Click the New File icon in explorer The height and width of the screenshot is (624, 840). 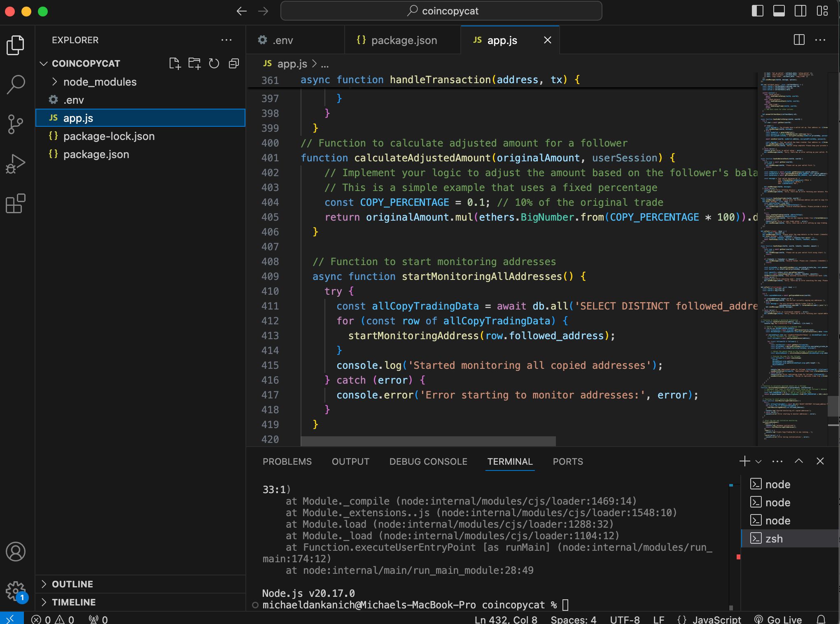click(175, 63)
